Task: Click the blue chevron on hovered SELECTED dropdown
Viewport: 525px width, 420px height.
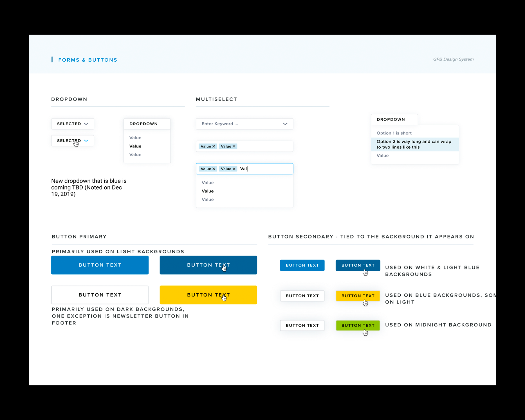Action: (x=86, y=141)
